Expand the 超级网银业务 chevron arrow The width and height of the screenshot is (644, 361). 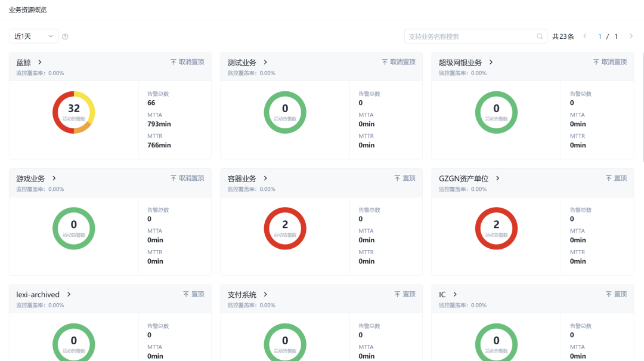click(491, 62)
